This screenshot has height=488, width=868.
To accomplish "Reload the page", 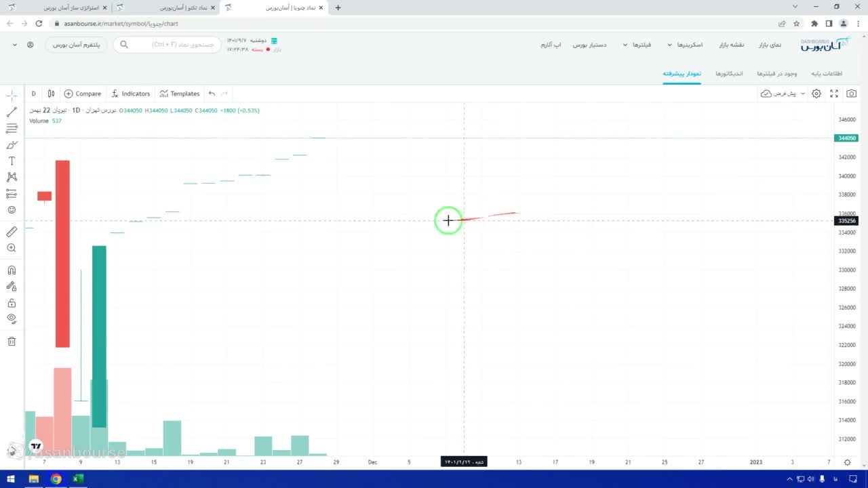I will (39, 23).
